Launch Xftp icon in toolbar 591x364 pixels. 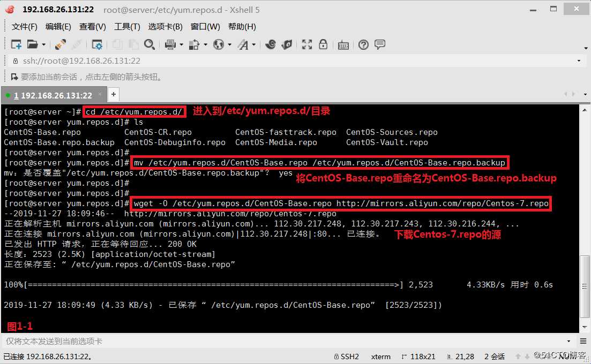pos(270,44)
